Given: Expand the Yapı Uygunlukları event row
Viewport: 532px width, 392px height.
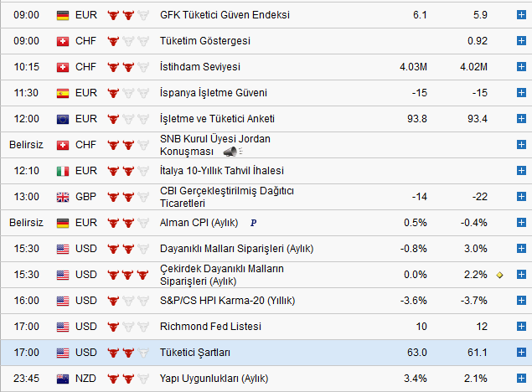Looking at the screenshot, I should (x=520, y=379).
